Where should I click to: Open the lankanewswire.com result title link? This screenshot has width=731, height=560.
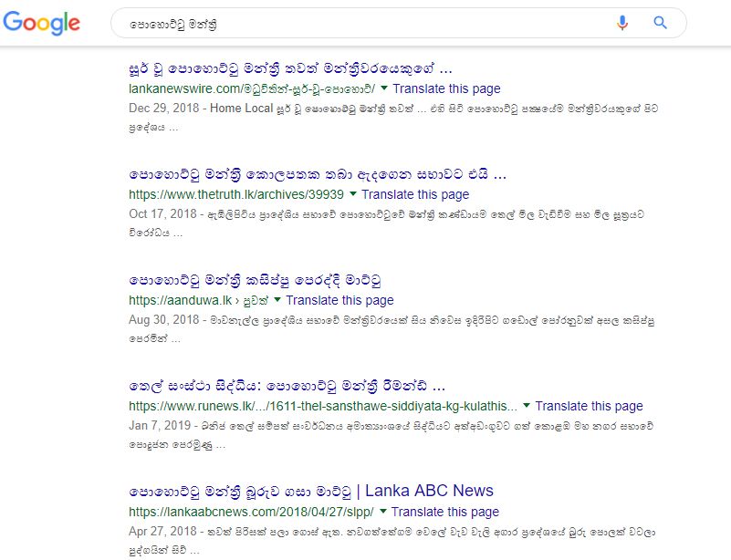click(x=290, y=69)
